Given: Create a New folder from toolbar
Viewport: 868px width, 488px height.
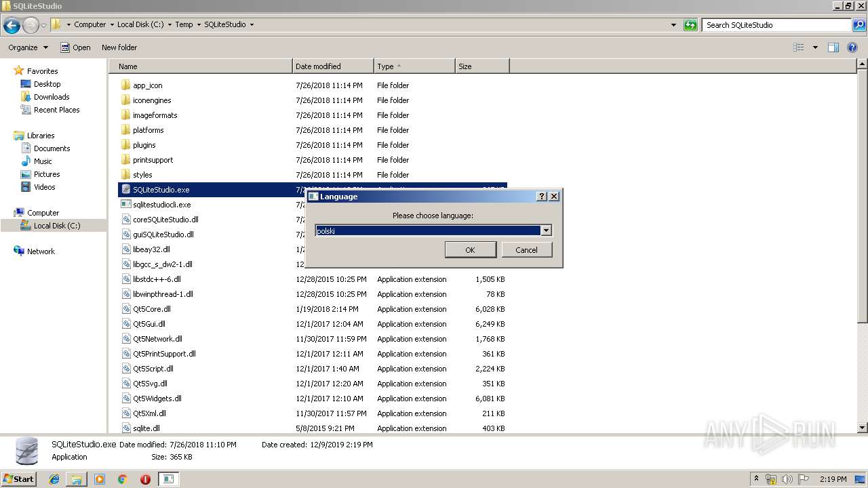Looking at the screenshot, I should click(119, 47).
